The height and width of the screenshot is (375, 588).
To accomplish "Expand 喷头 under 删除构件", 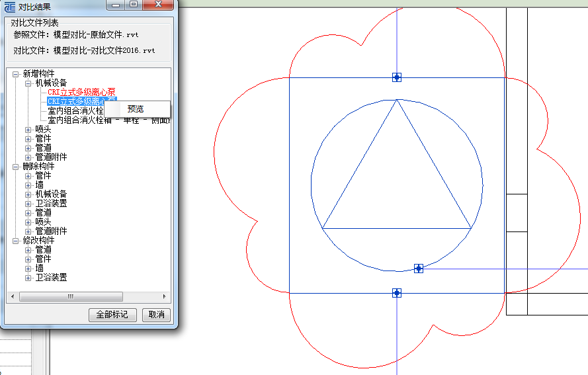I will (28, 222).
